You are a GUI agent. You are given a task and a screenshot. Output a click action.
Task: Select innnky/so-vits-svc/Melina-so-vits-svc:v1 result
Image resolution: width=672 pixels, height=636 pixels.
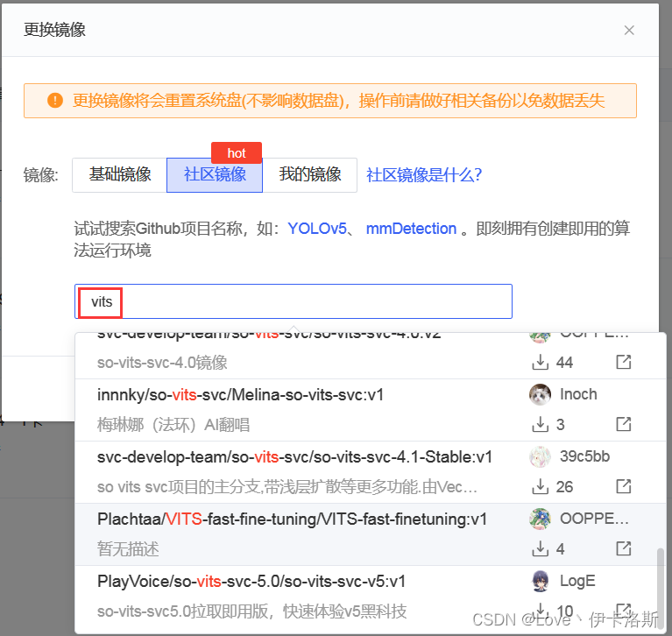click(371, 410)
